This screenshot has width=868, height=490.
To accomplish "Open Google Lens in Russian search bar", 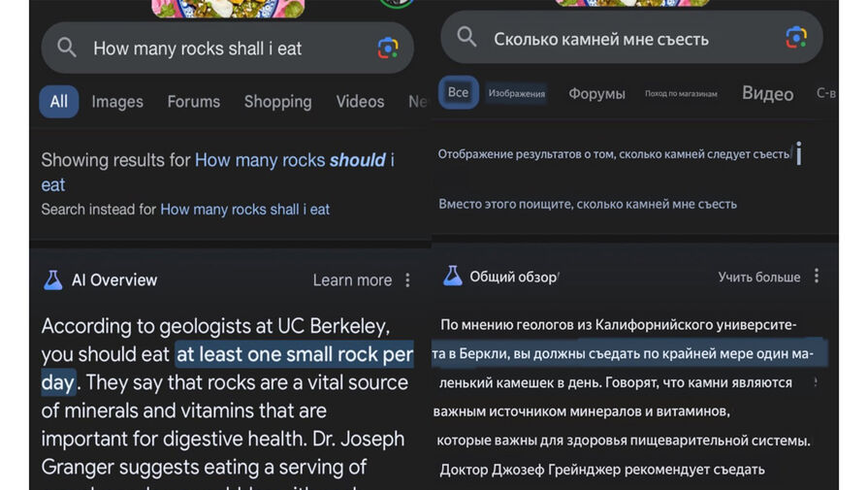I will coord(796,38).
